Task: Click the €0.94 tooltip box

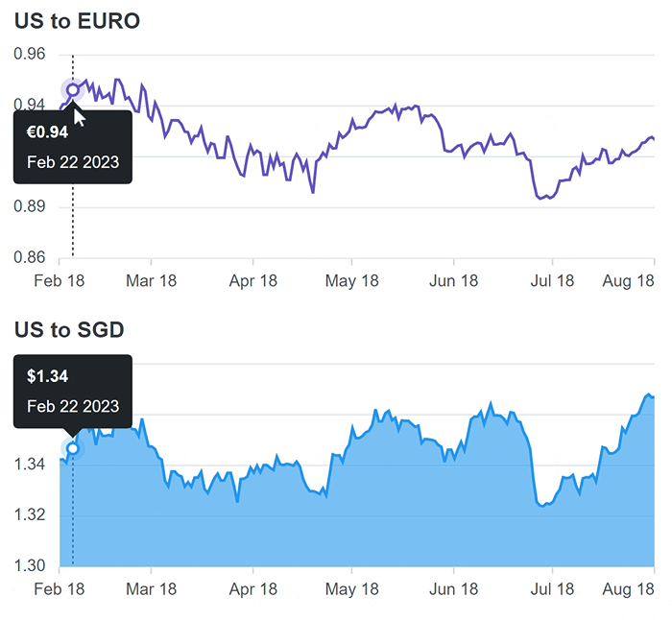Action: (x=73, y=147)
